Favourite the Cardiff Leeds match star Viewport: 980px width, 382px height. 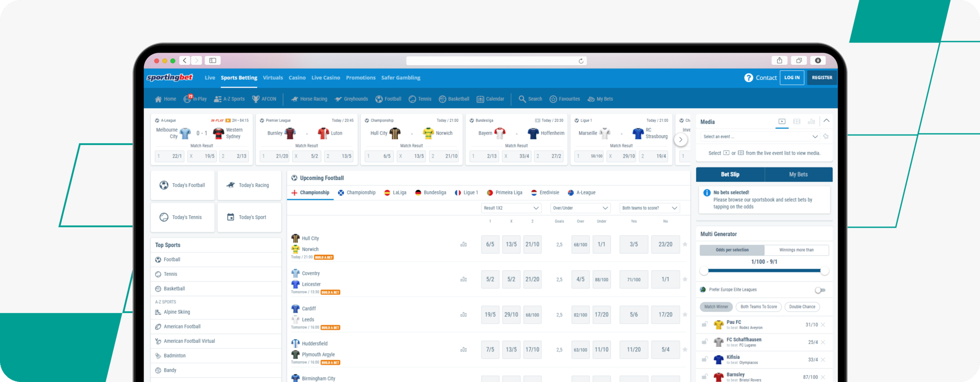685,314
